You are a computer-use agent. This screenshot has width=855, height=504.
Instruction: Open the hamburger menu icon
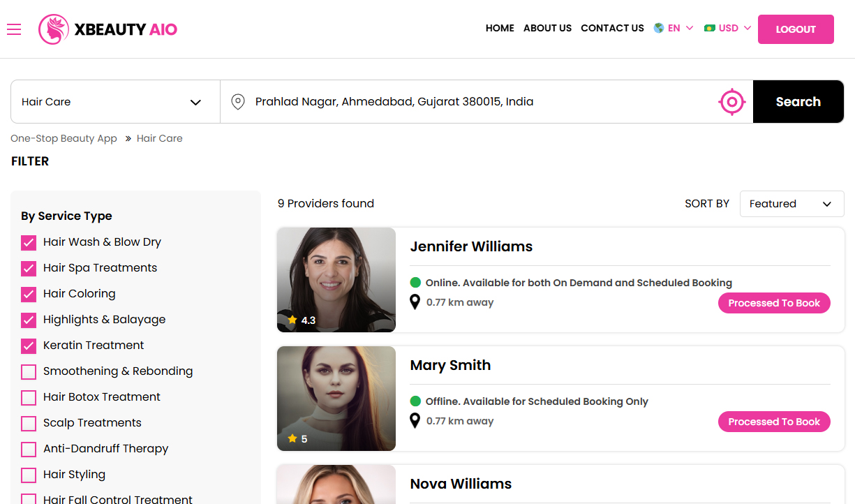(x=14, y=29)
